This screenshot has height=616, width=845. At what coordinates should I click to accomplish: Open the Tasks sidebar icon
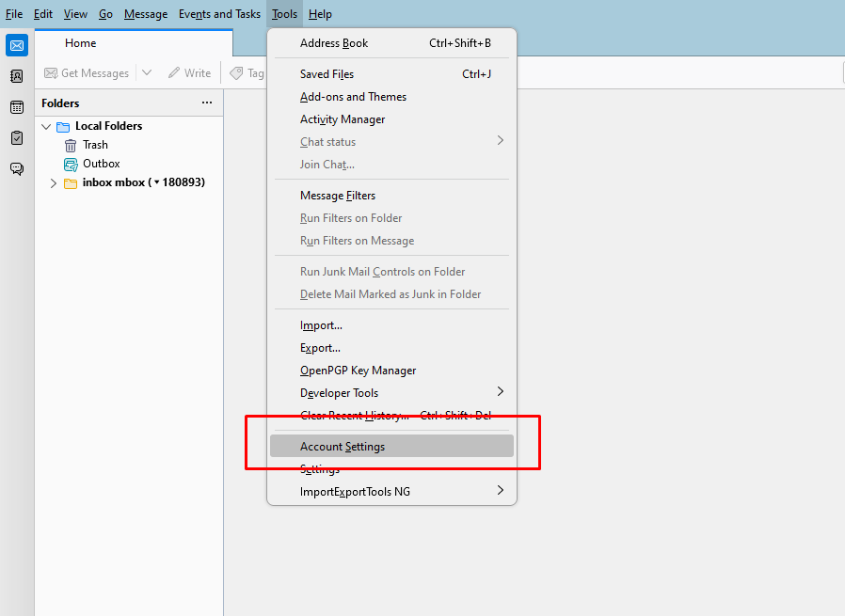(x=16, y=138)
